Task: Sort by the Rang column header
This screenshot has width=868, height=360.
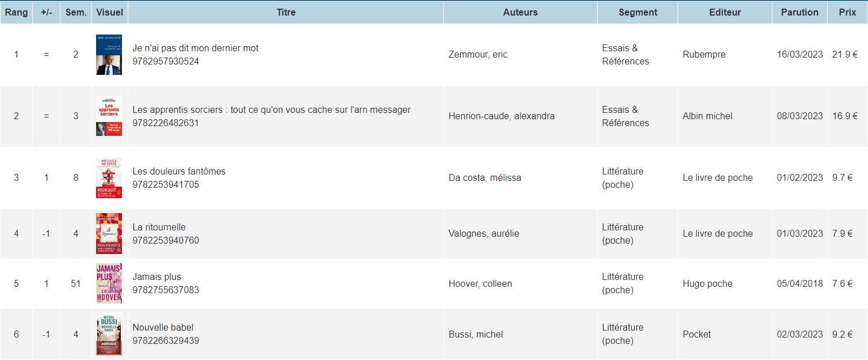Action: [x=16, y=12]
